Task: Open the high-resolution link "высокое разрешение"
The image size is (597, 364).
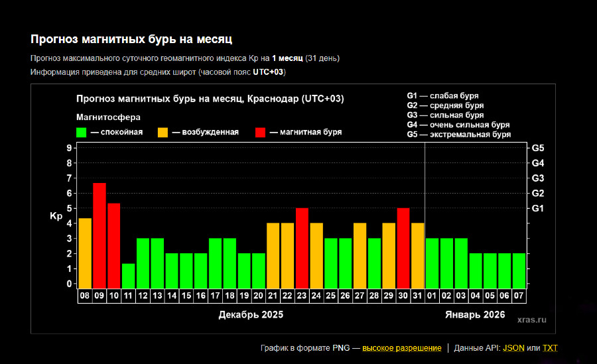Action: coord(401,348)
